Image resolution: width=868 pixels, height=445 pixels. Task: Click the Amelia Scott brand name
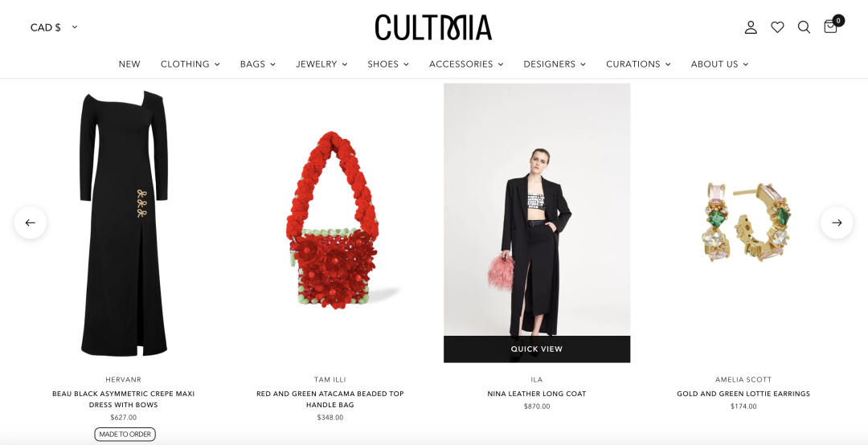[743, 380]
